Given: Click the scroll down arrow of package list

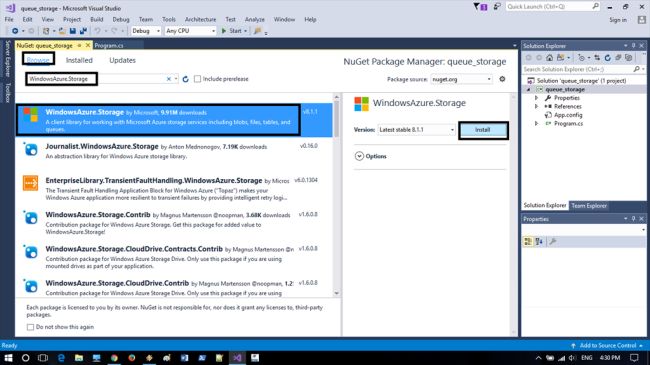Looking at the screenshot, I should tap(336, 293).
